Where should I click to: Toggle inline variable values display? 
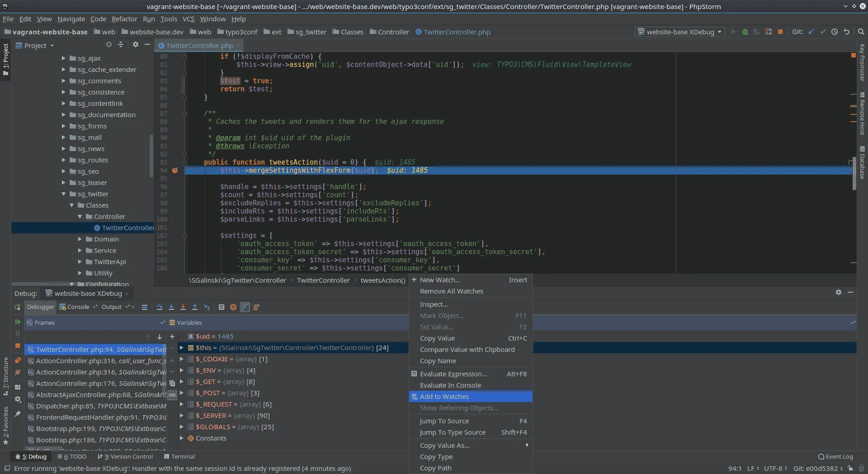245,307
